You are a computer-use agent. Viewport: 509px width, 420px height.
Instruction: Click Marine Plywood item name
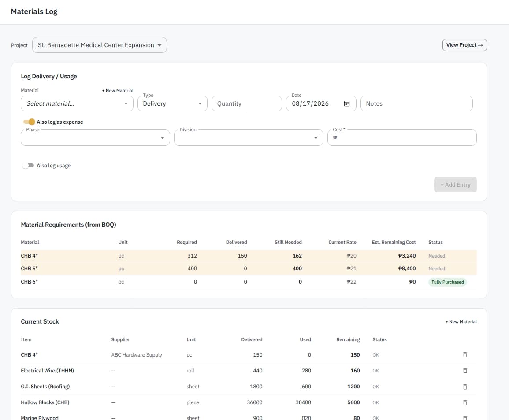click(x=40, y=418)
